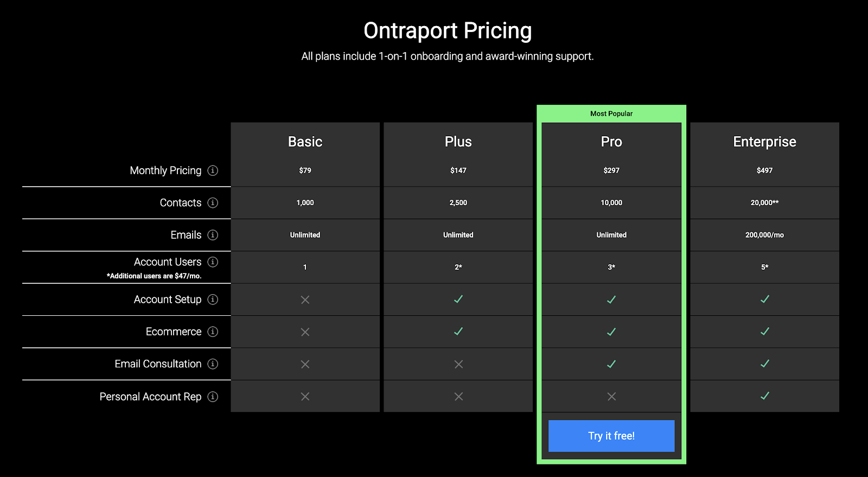Click the Email Consultation row label
The width and height of the screenshot is (868, 477).
(158, 364)
